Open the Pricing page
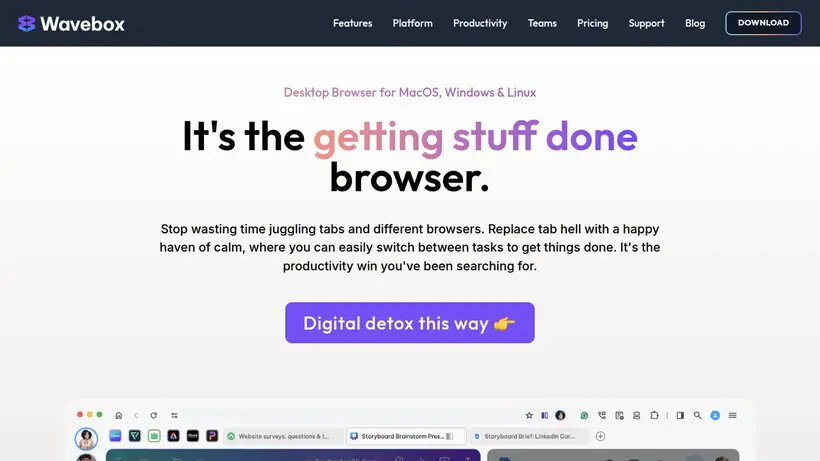This screenshot has height=461, width=820. pos(593,23)
